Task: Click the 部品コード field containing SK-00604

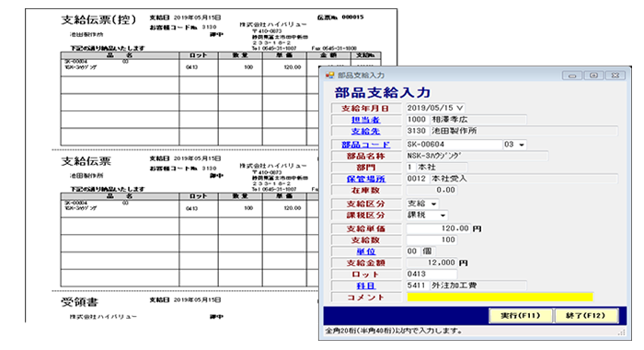Action: click(x=454, y=145)
